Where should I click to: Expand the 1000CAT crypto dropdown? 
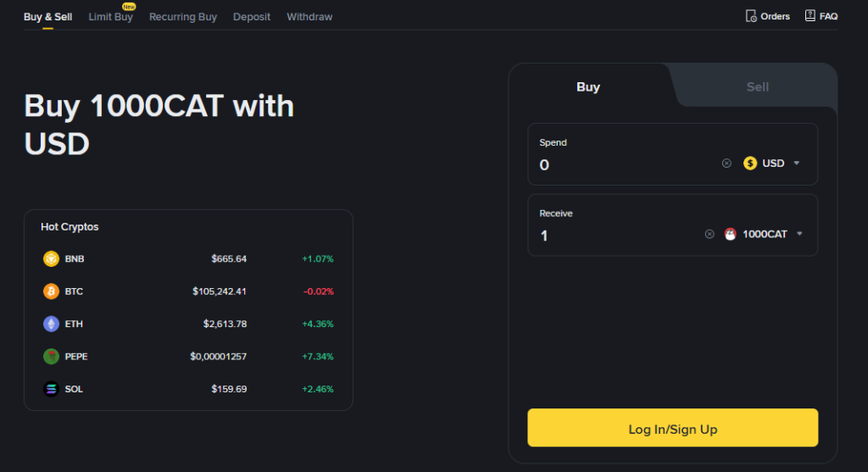click(x=799, y=235)
